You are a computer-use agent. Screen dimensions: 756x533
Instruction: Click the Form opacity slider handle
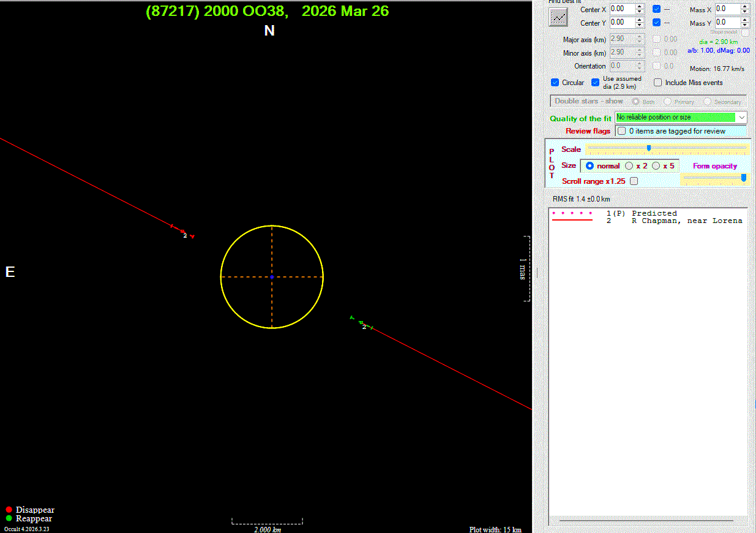click(744, 178)
